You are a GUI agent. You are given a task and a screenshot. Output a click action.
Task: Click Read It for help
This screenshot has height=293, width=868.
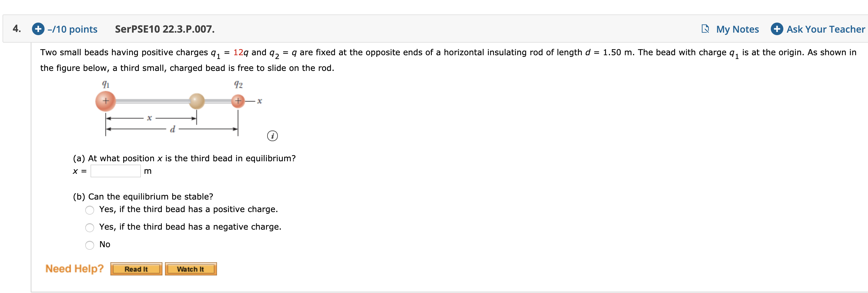point(136,269)
